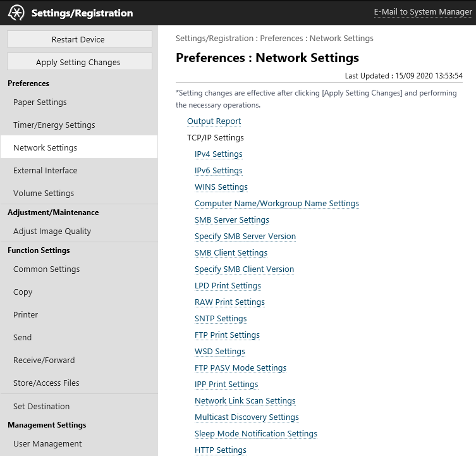Image resolution: width=476 pixels, height=456 pixels.
Task: Click the IPv6 Settings link
Action: click(x=218, y=171)
